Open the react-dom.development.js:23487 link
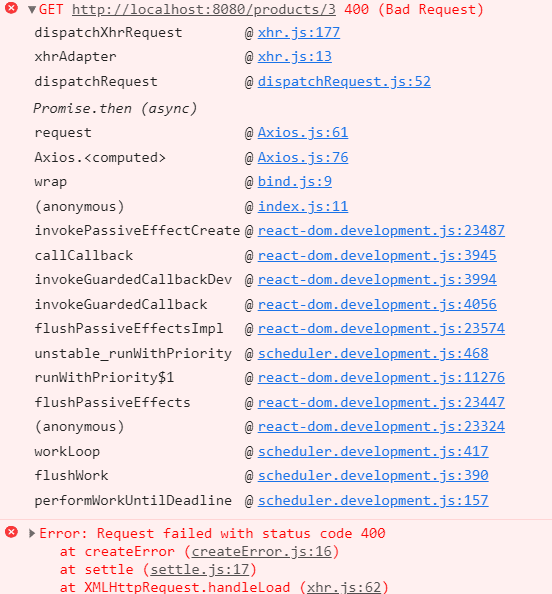The width and height of the screenshot is (552, 594). coord(381,231)
